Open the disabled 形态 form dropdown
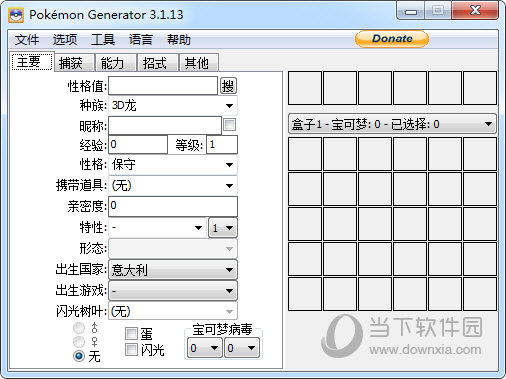 click(173, 249)
